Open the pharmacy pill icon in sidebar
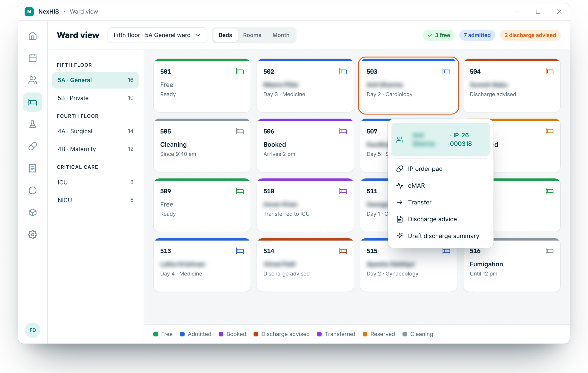 click(x=32, y=146)
